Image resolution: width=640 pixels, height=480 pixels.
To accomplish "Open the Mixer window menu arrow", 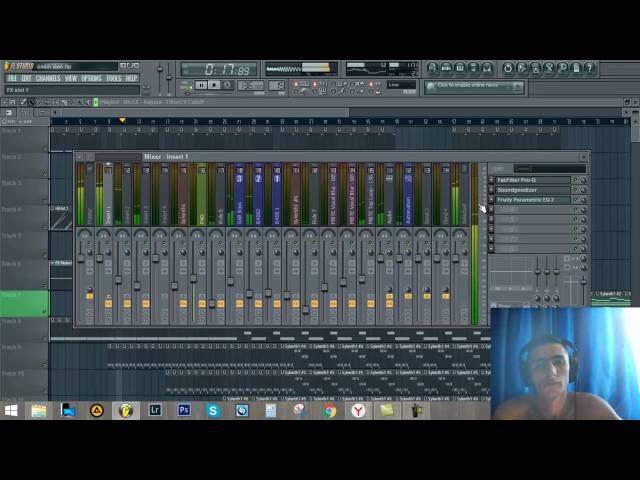I will [x=80, y=157].
